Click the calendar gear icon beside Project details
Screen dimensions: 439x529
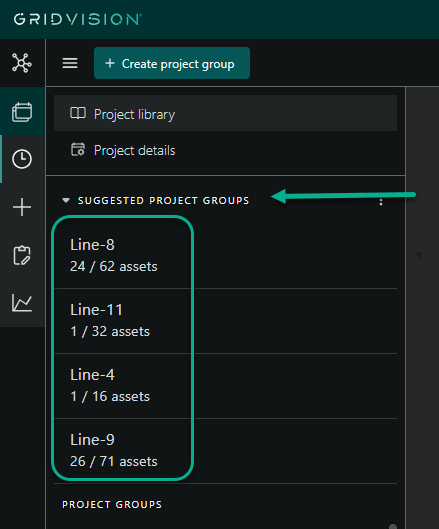click(x=78, y=149)
